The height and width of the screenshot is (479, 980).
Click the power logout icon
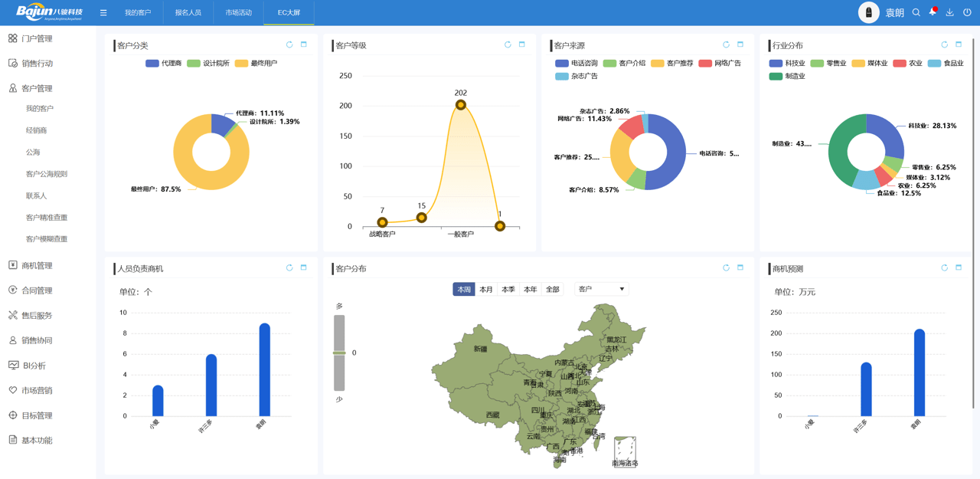pyautogui.click(x=967, y=13)
